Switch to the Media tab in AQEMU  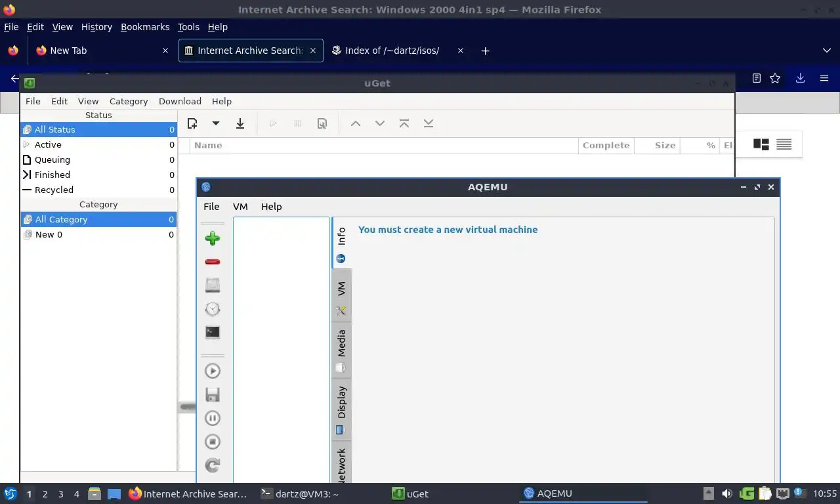[x=341, y=350]
